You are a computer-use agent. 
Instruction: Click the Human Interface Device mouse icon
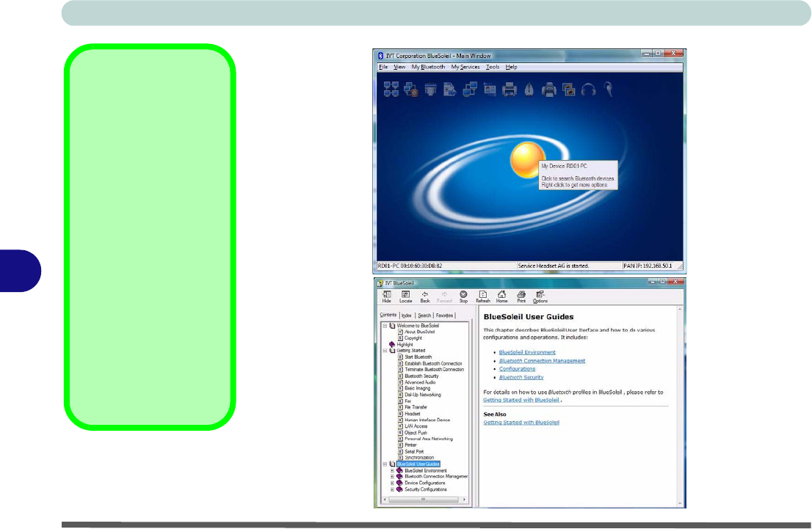coord(529,90)
